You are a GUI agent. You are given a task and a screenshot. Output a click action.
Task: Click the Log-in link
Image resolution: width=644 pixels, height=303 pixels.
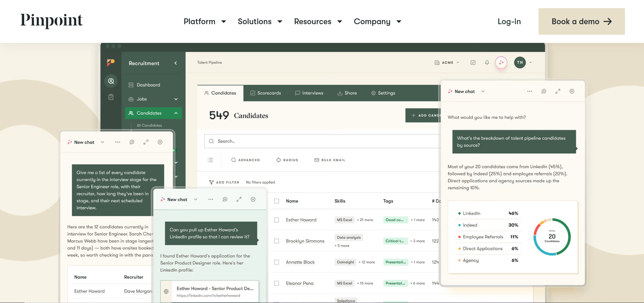pyautogui.click(x=509, y=21)
